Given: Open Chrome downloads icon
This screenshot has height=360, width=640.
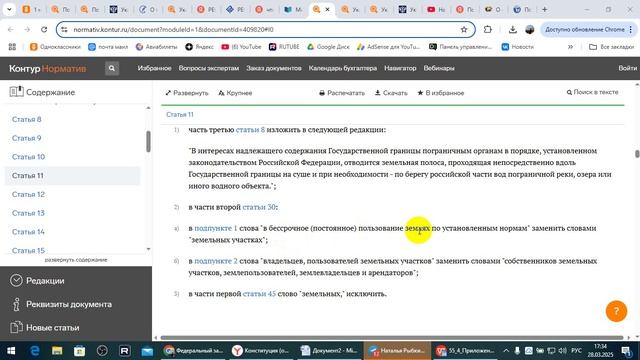Looking at the screenshot, I should 513,29.
